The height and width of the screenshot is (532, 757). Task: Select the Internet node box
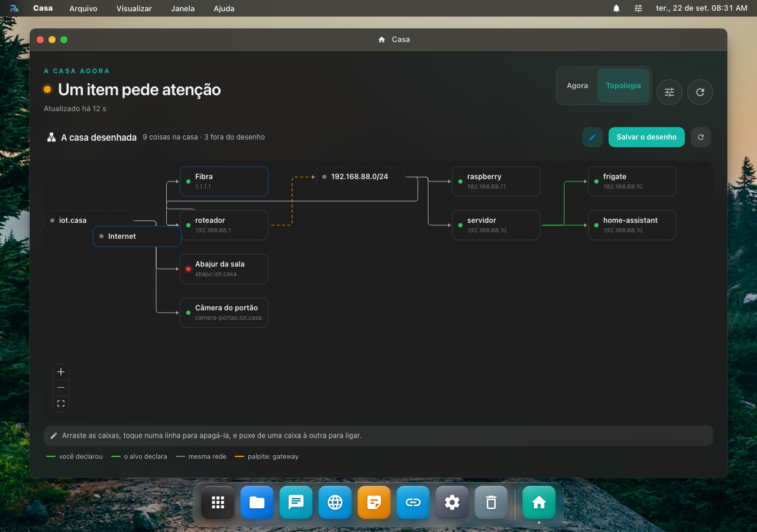click(137, 236)
